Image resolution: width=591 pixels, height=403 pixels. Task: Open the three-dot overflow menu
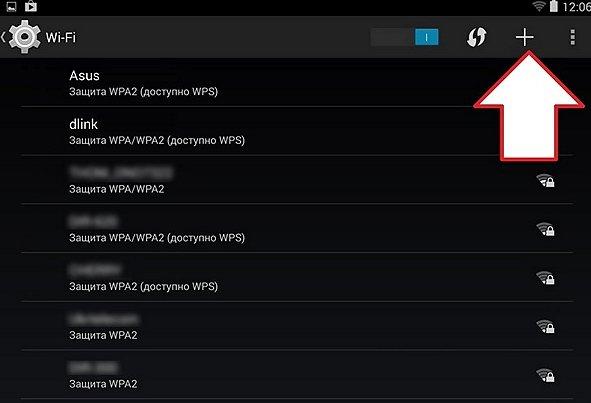[573, 37]
